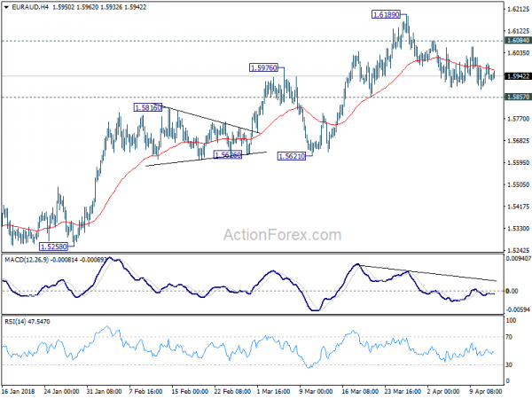Select the RSI 30 level label
Image resolution: width=532 pixels, height=399 pixels.
(510, 364)
